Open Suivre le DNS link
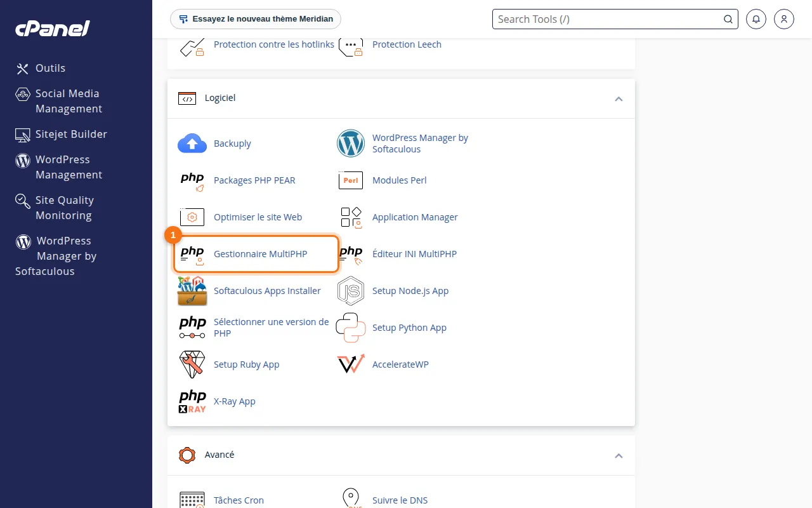The width and height of the screenshot is (812, 508). click(x=400, y=500)
